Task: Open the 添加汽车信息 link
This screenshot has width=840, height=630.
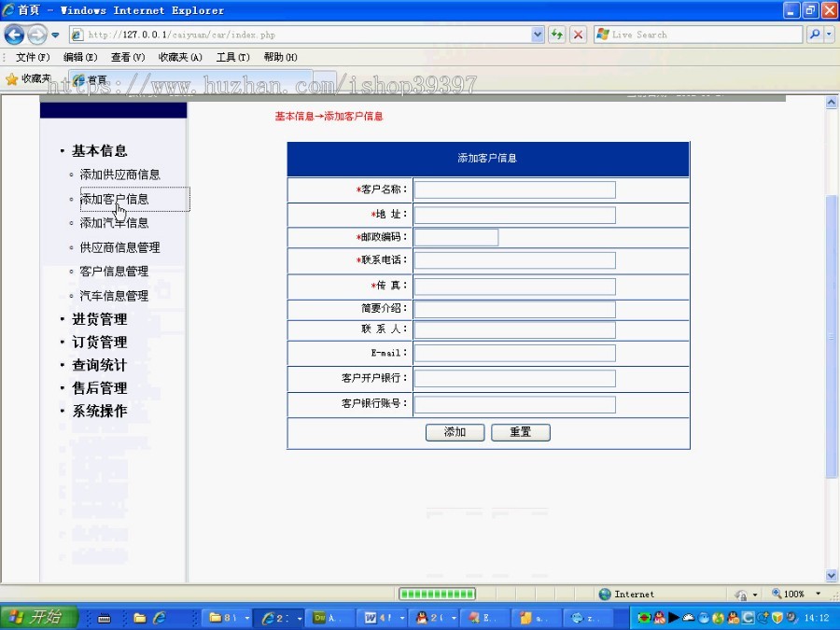Action: (x=114, y=223)
